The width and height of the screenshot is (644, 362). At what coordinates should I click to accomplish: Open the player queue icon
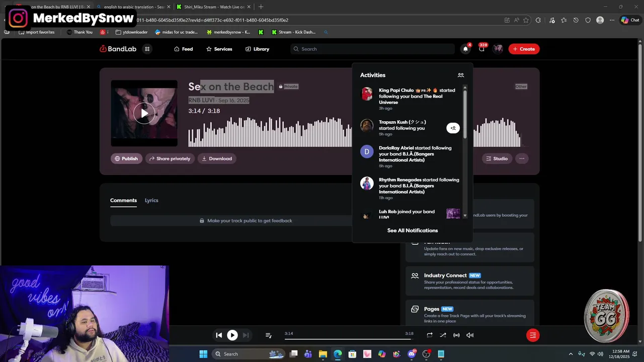tap(269, 335)
